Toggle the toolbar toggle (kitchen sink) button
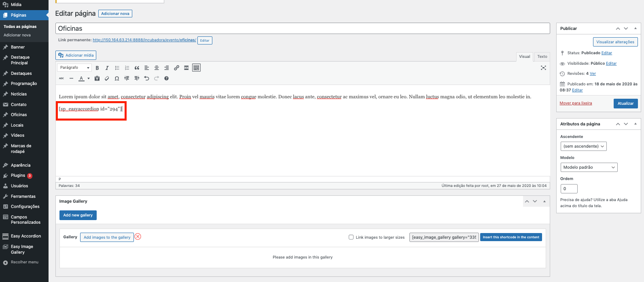Viewport: 644px width, 282px height. coord(196,68)
